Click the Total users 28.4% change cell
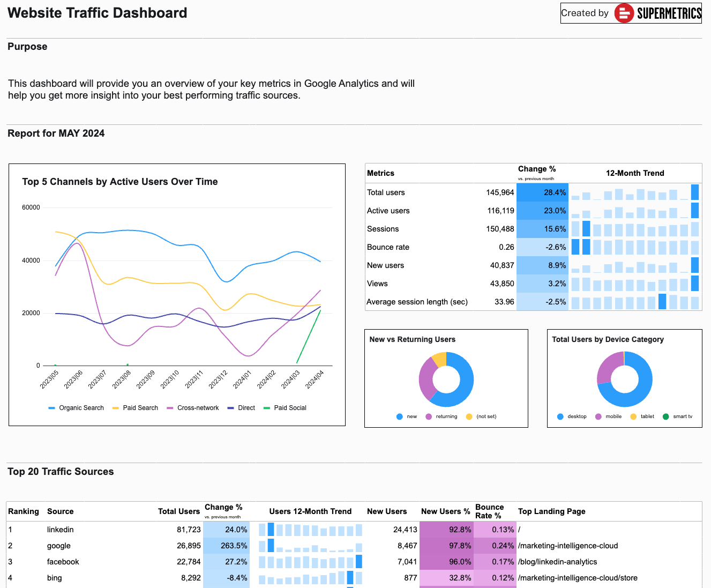Viewport: 711px width, 588px height. pos(542,192)
